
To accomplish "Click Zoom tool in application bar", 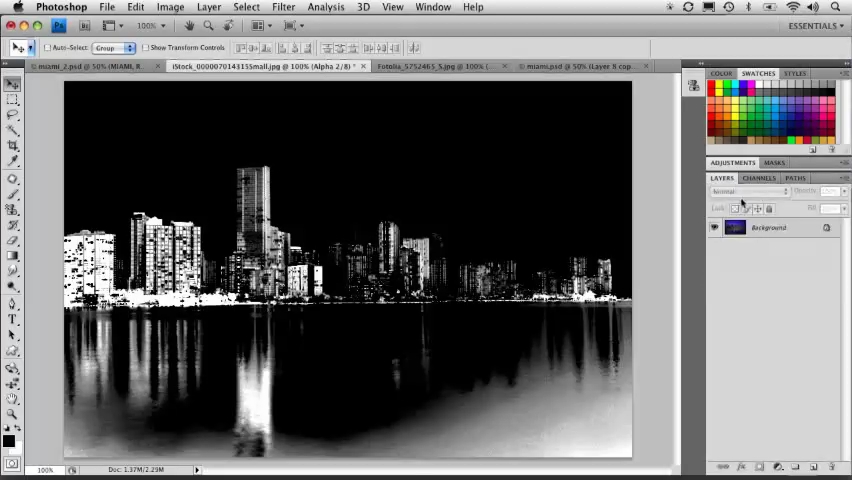I will 208,26.
